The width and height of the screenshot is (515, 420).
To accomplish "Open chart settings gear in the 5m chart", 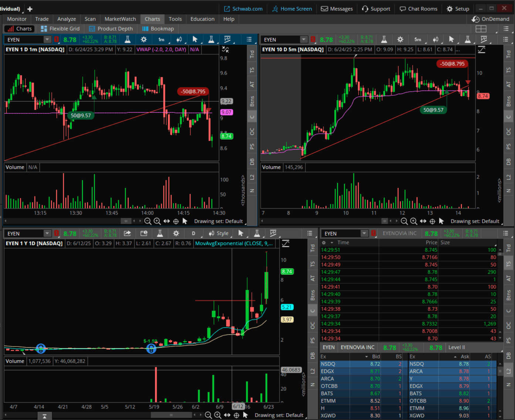I will coord(400,39).
